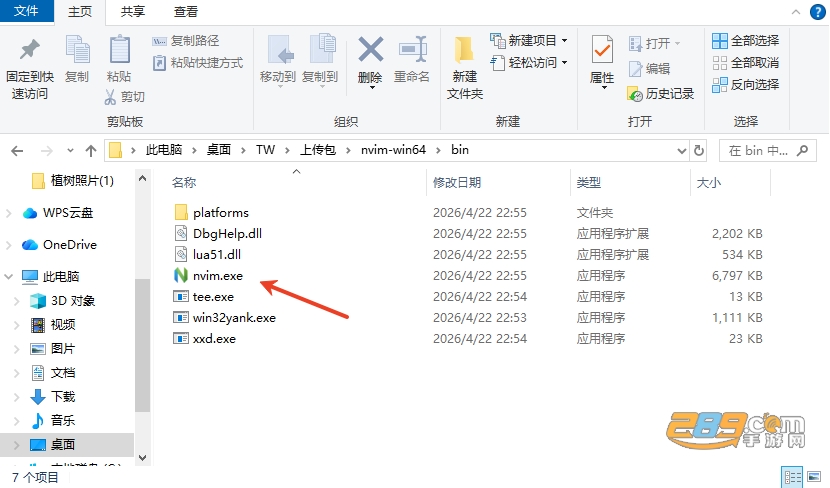Screen dimensions: 830x488
Task: Expand the 下载 tree node
Action: [x=16, y=397]
